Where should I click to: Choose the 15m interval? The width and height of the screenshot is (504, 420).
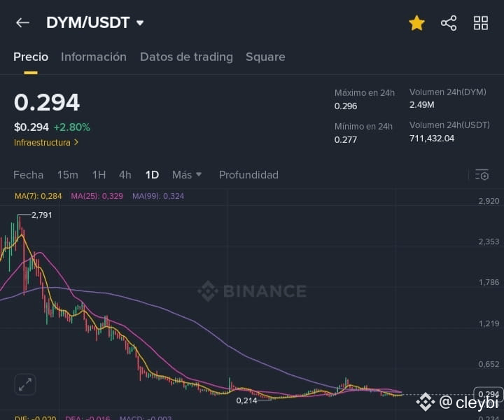coord(67,175)
